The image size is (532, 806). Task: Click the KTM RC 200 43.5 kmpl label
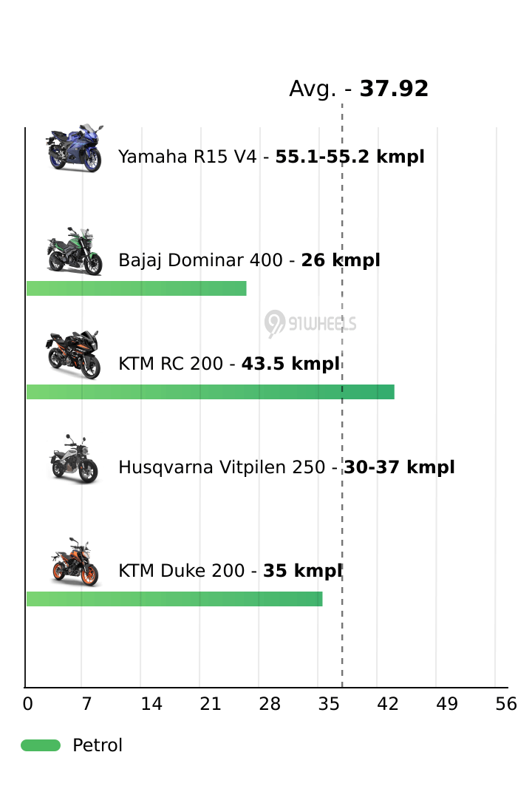(x=229, y=364)
